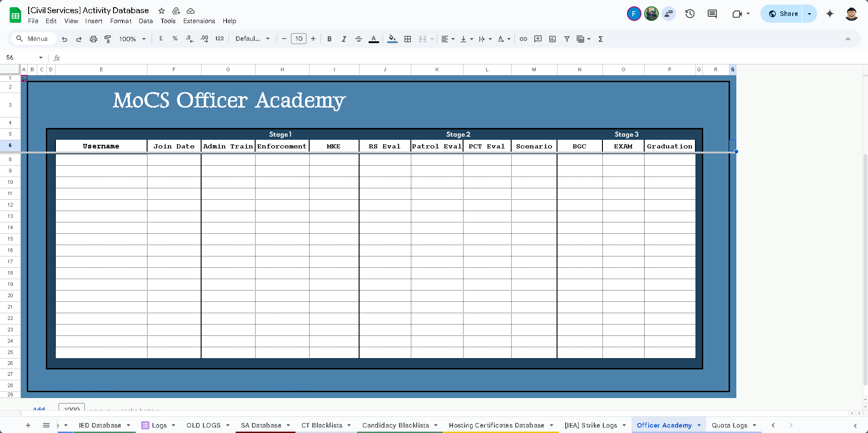868x433 pixels.
Task: Click the vertical scrollbar
Action: tap(865, 270)
